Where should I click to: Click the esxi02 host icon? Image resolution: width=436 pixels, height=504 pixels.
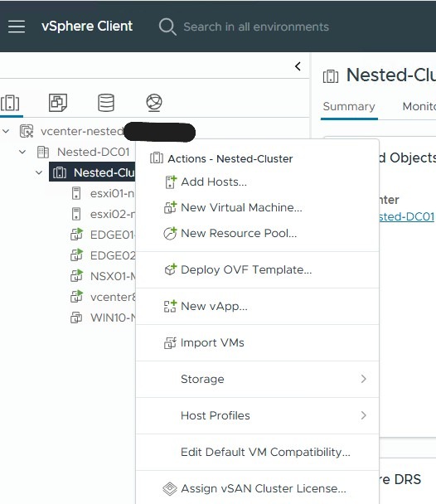tap(76, 214)
